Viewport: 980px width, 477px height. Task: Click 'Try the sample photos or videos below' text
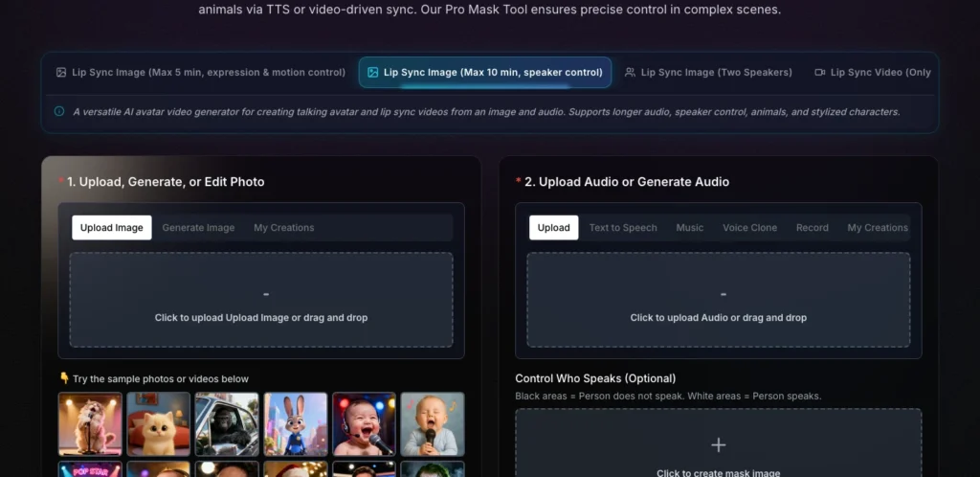161,379
